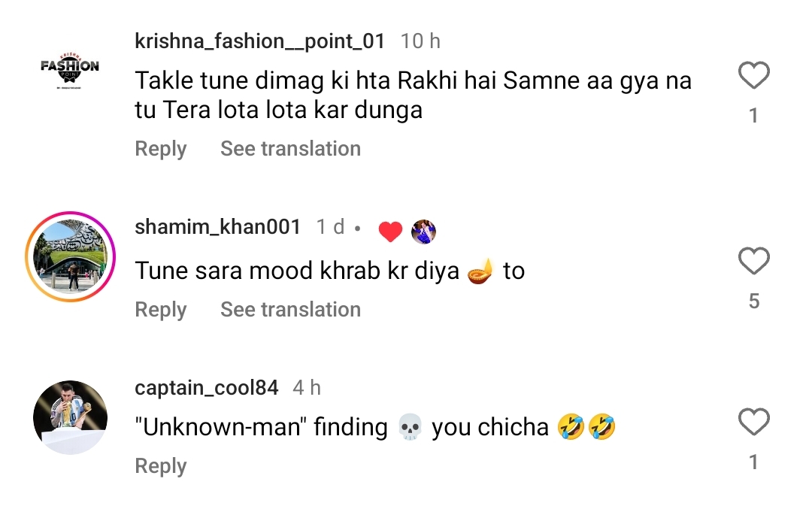The image size is (812, 512).
Task: Open the shamim_khan001 username
Action: pyautogui.click(x=217, y=227)
